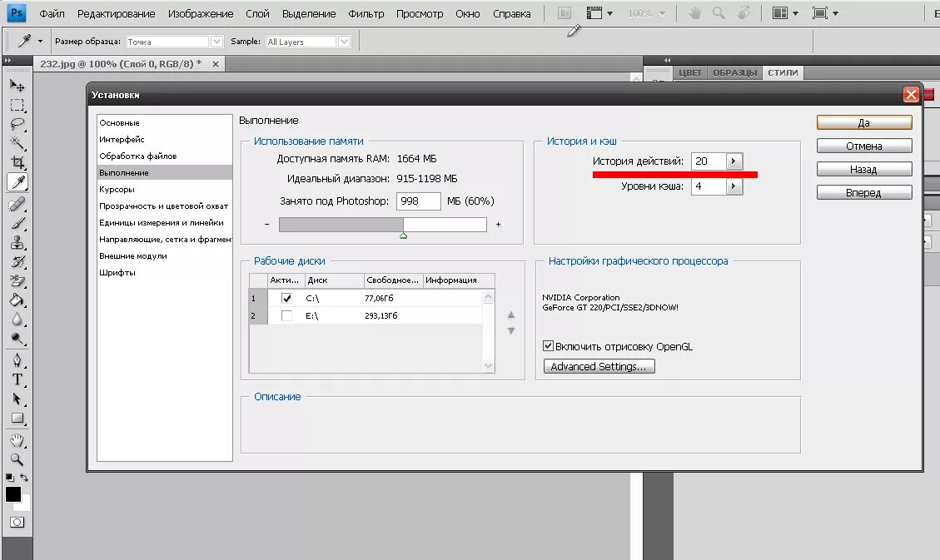Toggle the Включить отрисовку OpenGL checkbox
Screen dimensions: 940x560
(547, 345)
